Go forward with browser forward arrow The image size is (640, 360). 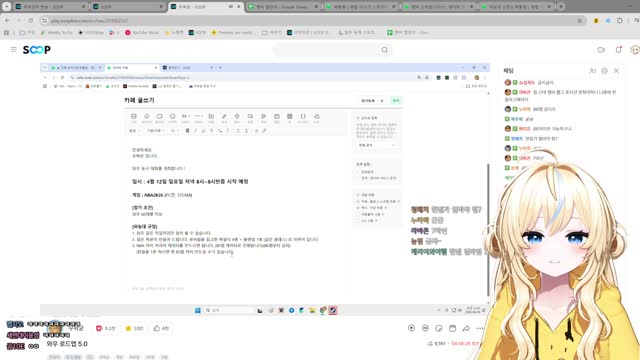point(19,20)
